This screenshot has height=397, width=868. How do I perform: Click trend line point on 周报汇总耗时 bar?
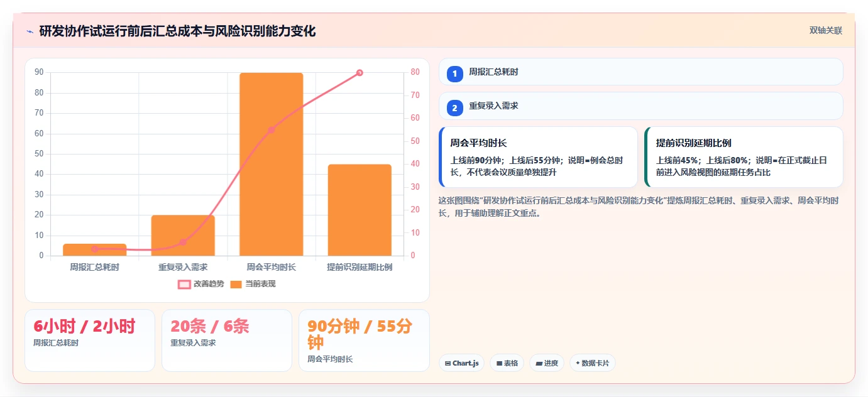[x=95, y=249]
